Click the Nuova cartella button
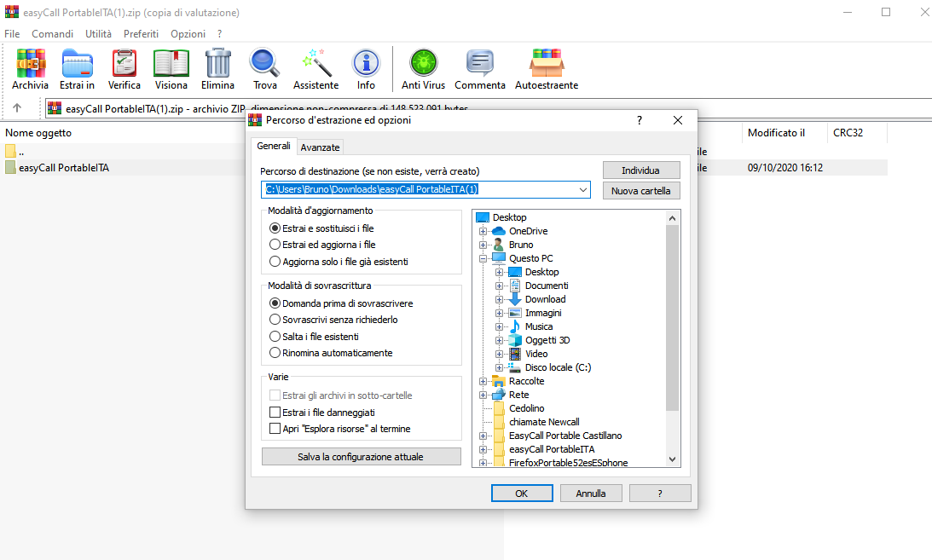The image size is (932, 560). coord(640,191)
